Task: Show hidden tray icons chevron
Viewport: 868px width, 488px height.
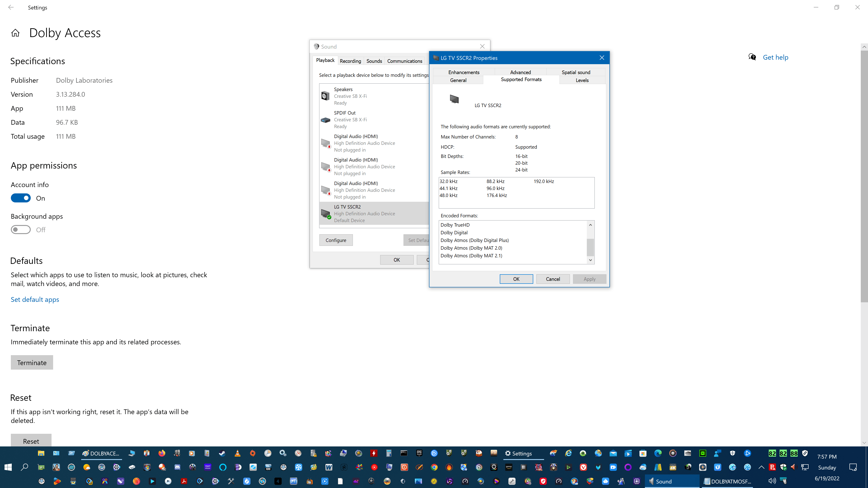Action: click(762, 467)
